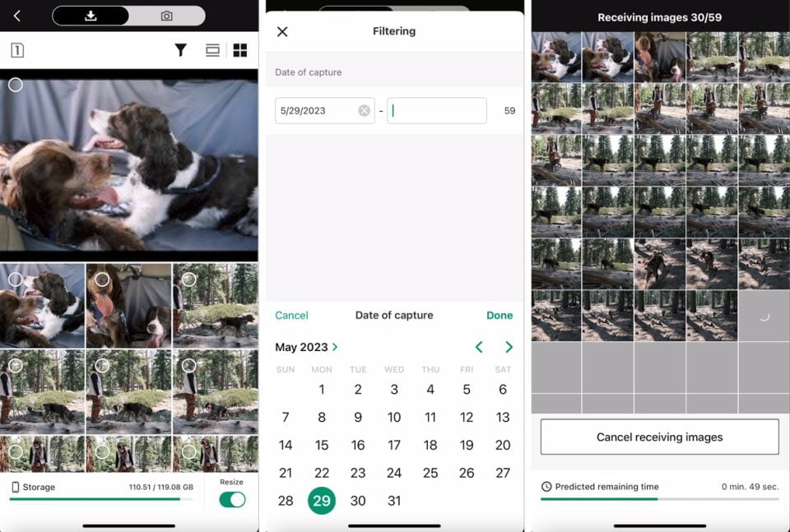Select the single image view icon
Viewport: 790px width, 532px height.
[x=211, y=50]
